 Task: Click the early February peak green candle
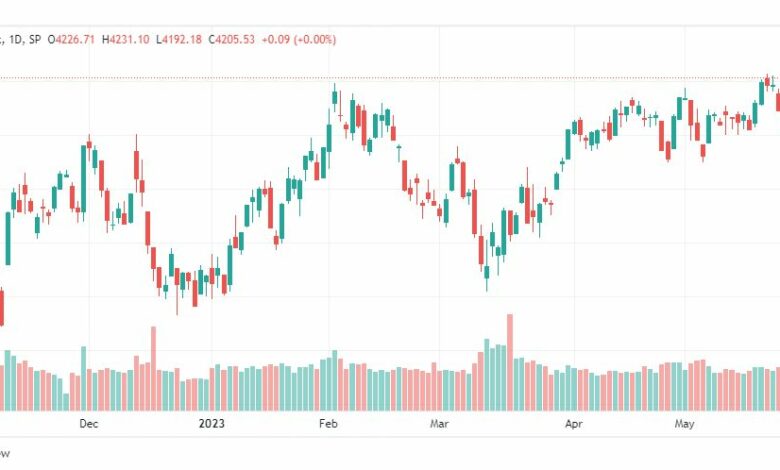335,97
